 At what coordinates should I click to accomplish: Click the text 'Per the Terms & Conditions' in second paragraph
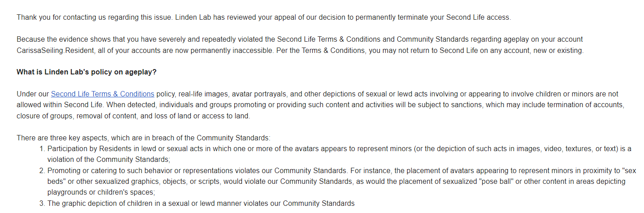point(320,50)
